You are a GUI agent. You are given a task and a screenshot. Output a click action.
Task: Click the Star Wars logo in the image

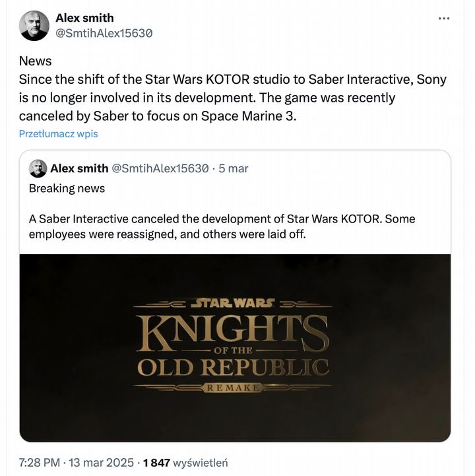(x=232, y=304)
